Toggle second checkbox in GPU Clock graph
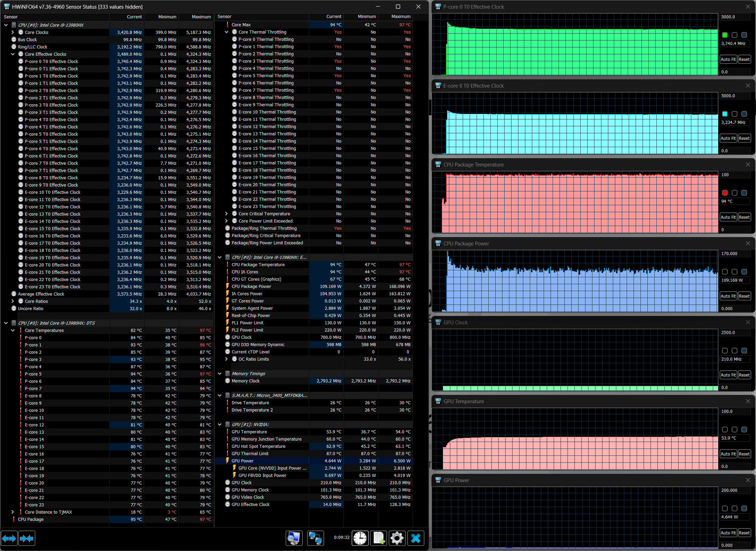Viewport: 756px width, 551px height. point(735,351)
